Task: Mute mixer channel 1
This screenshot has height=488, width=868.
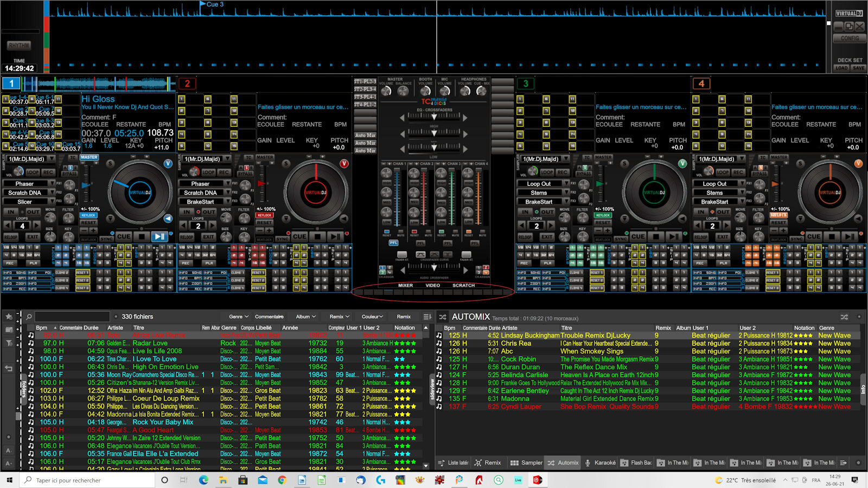Action: coord(401,232)
